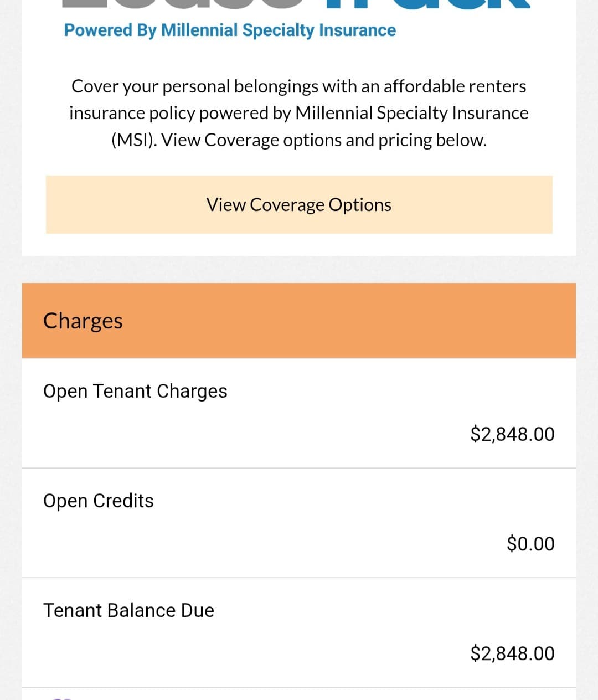
Task: Tap the Open Tenant Charges amount
Action: click(512, 434)
